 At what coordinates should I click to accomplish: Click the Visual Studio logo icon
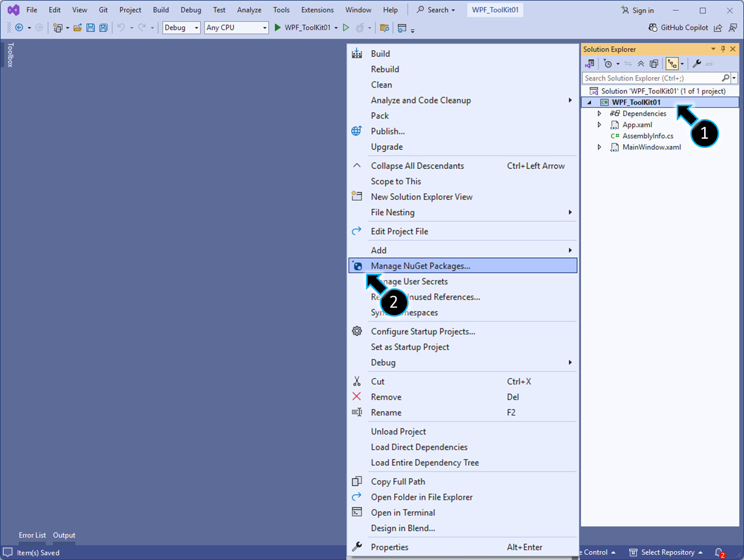13,10
